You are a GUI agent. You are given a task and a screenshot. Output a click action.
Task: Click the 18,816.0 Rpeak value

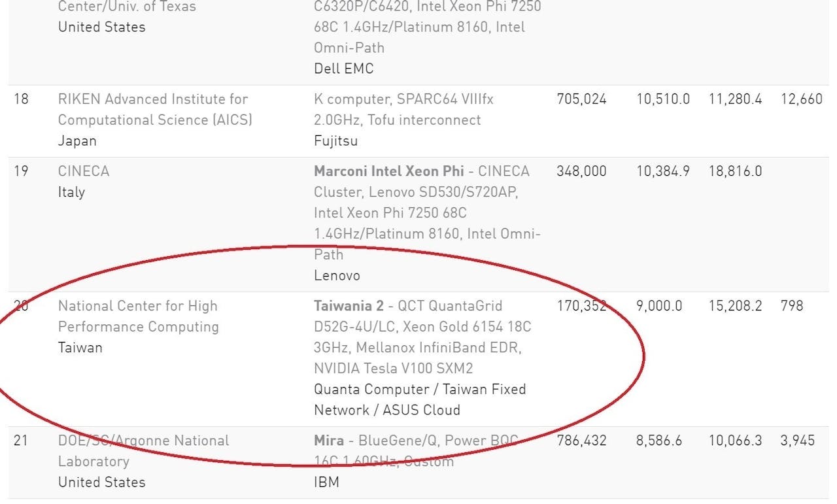click(x=735, y=171)
